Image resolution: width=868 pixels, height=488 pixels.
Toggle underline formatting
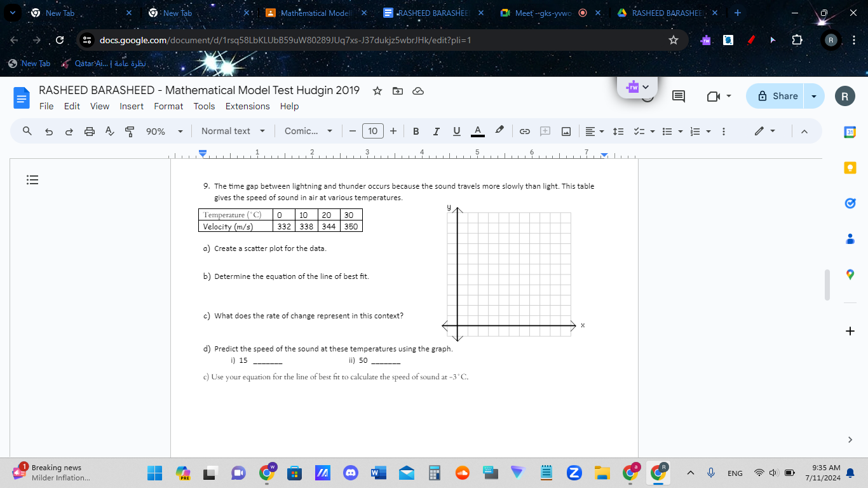[456, 131]
